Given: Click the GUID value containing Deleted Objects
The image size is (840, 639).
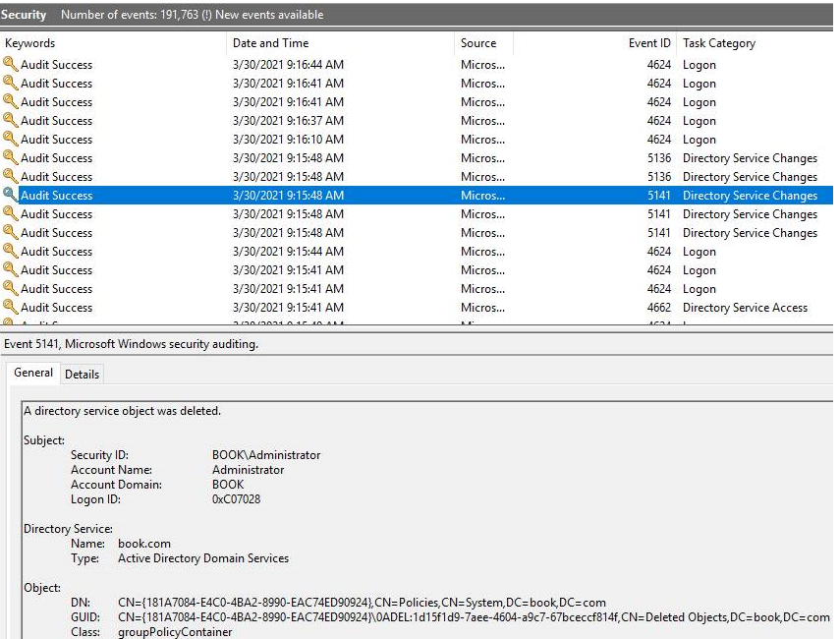Looking at the screenshot, I should [474, 617].
